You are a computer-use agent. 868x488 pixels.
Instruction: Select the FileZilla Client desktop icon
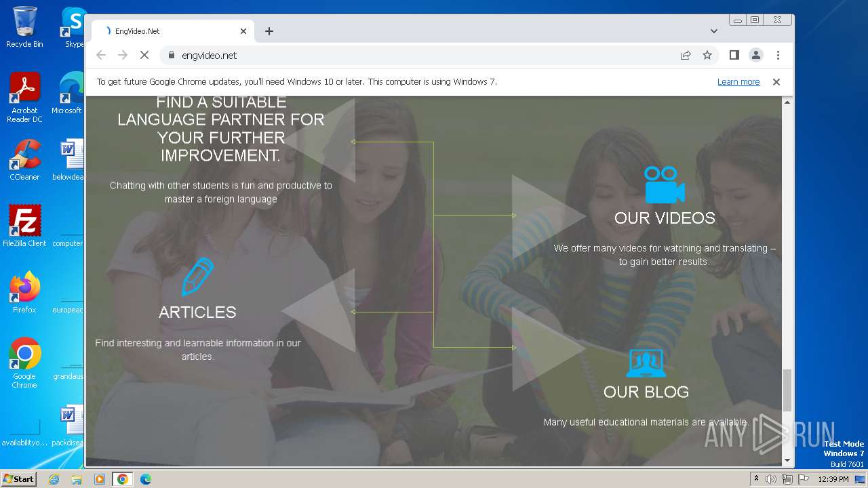24,226
